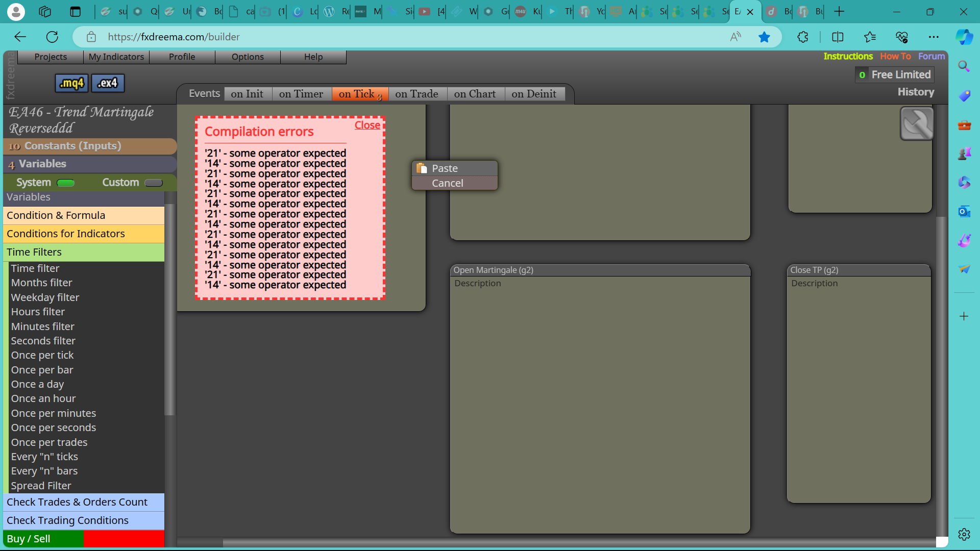The height and width of the screenshot is (551, 980).
Task: Download the .mq4 source file
Action: click(x=71, y=83)
